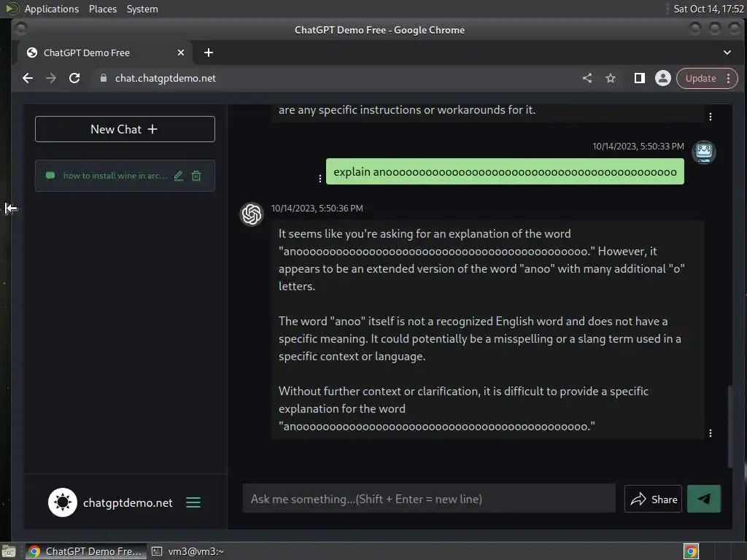Click the show desktop icon in bottom panel
Screen dimensions: 747x560
point(9,551)
